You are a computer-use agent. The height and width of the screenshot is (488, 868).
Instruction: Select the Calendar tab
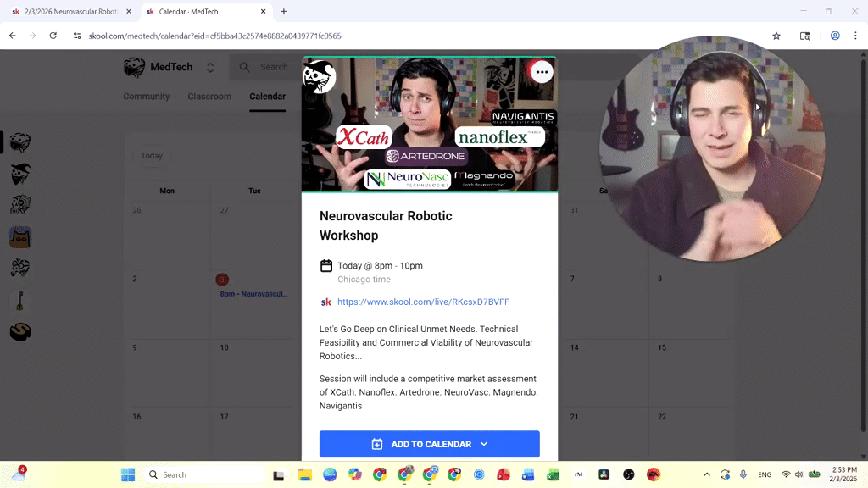point(267,97)
